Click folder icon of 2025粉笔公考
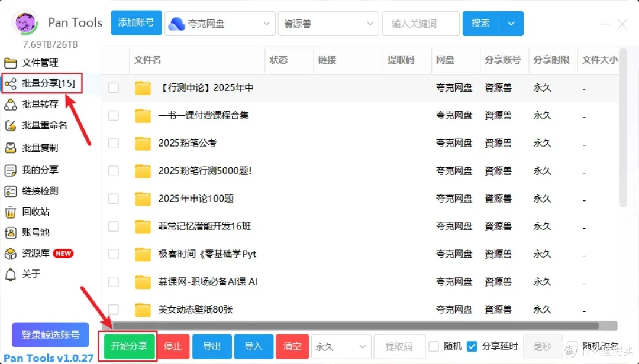The height and width of the screenshot is (364, 639). click(143, 143)
